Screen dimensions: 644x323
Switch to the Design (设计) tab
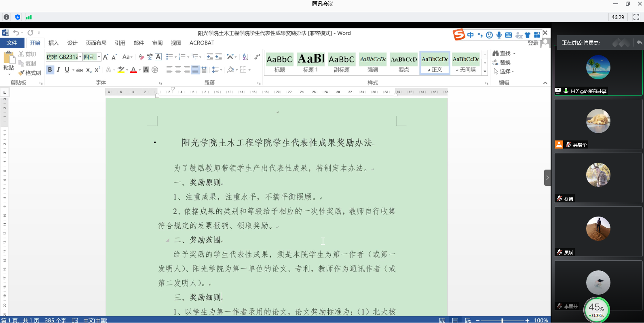(x=72, y=43)
